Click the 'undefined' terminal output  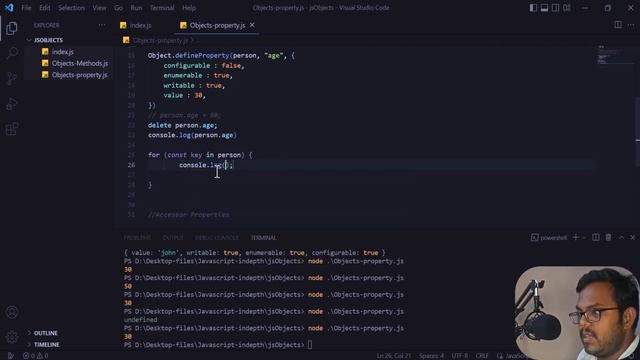pyautogui.click(x=140, y=320)
